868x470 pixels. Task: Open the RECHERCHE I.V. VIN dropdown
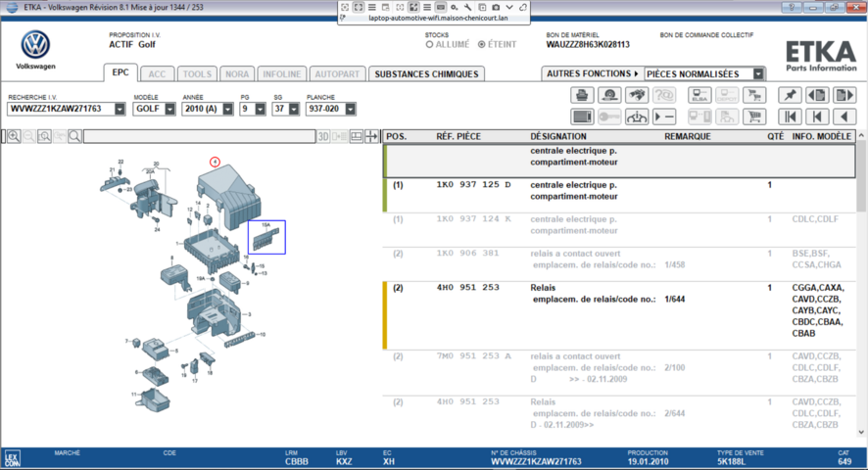click(x=120, y=109)
